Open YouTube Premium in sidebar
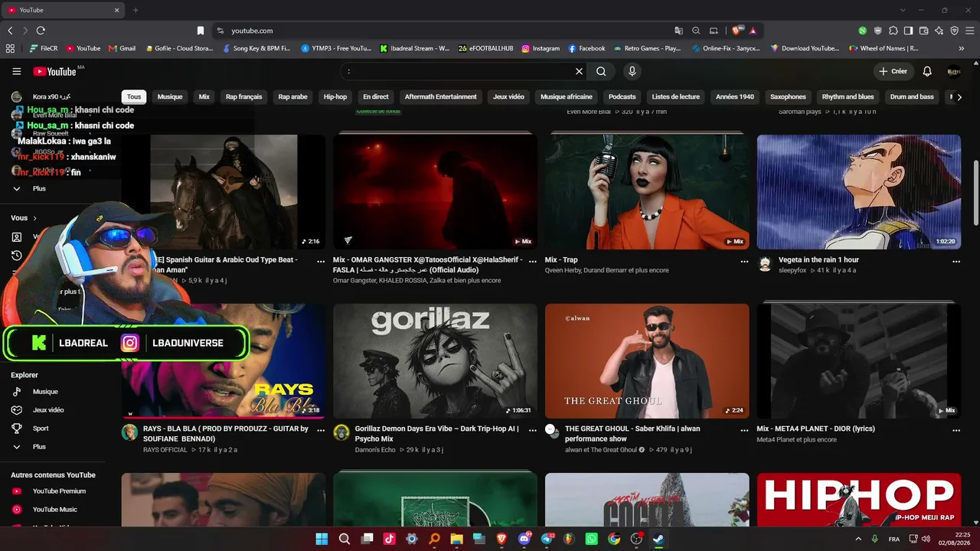The image size is (980, 551). tap(60, 491)
